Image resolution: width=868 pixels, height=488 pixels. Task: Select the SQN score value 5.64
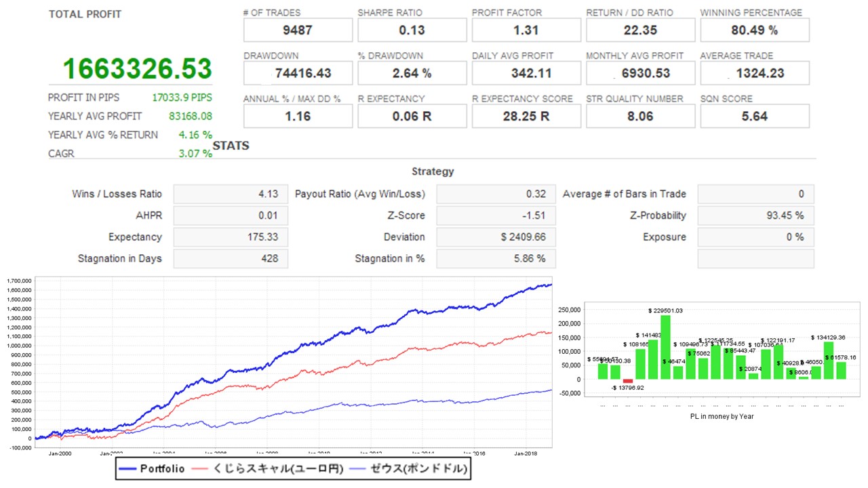tap(755, 116)
